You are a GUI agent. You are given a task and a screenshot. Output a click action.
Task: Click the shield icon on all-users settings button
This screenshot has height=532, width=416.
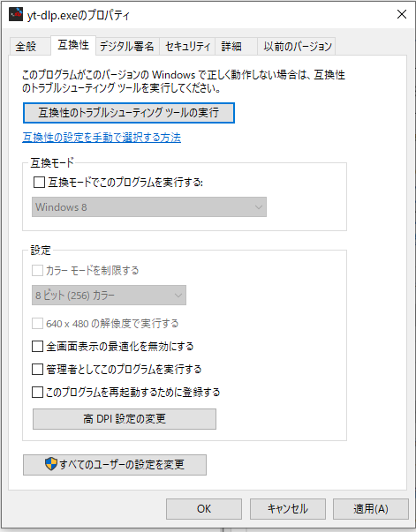51,463
